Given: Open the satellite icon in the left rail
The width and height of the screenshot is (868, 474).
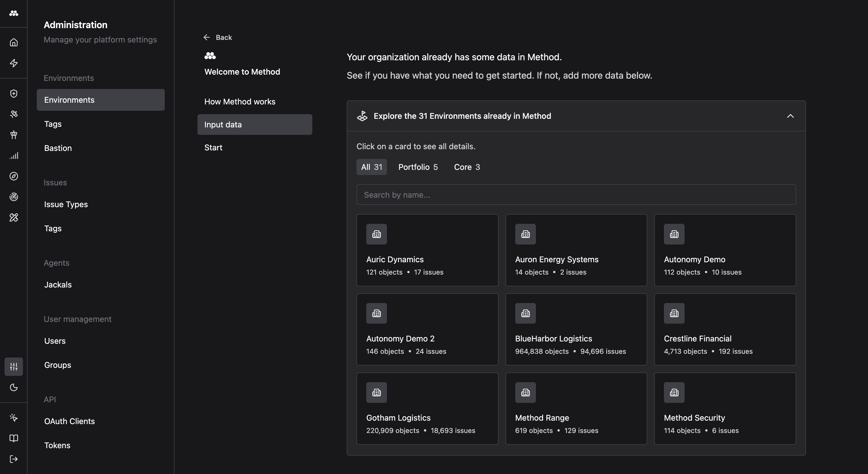Looking at the screenshot, I should click(x=13, y=114).
